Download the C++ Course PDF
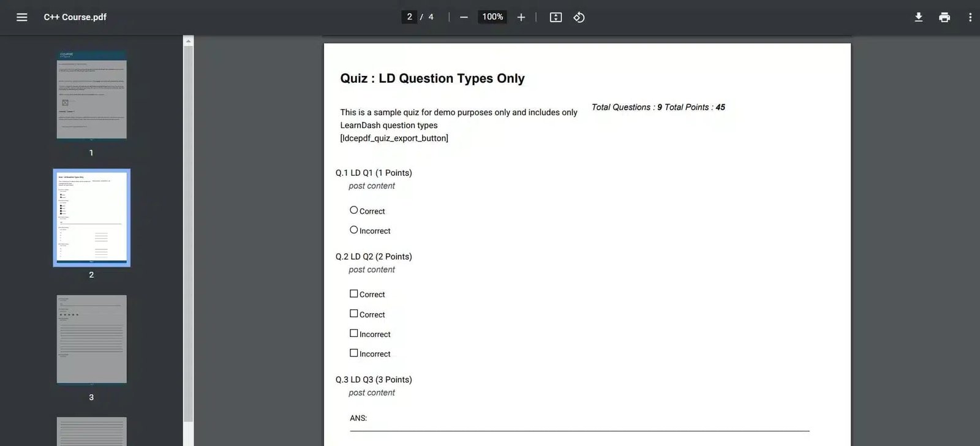The image size is (980, 446). (919, 17)
